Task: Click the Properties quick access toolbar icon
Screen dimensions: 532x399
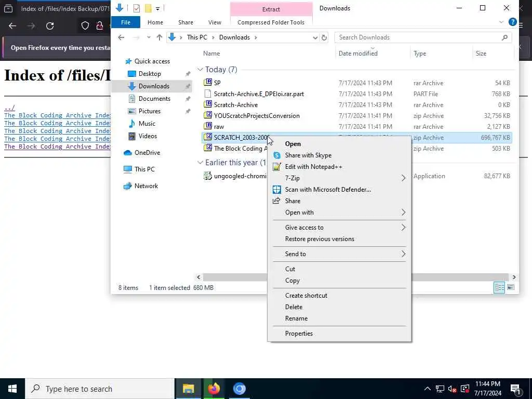Action: [x=137, y=8]
